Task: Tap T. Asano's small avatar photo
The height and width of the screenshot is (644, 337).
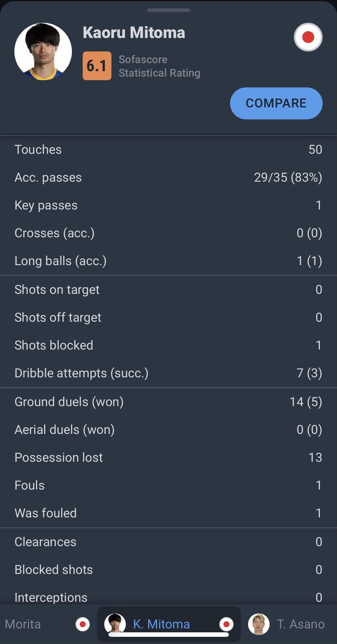Action: 259,624
